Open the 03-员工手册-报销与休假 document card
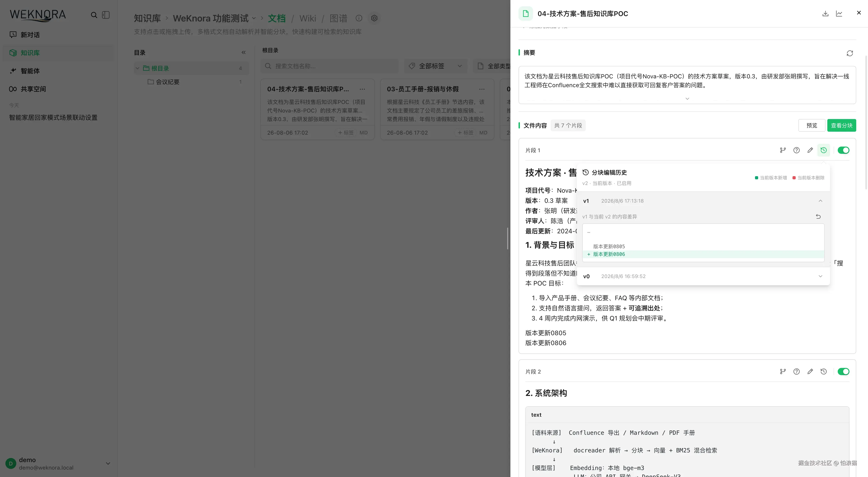The image size is (868, 477). (437, 109)
